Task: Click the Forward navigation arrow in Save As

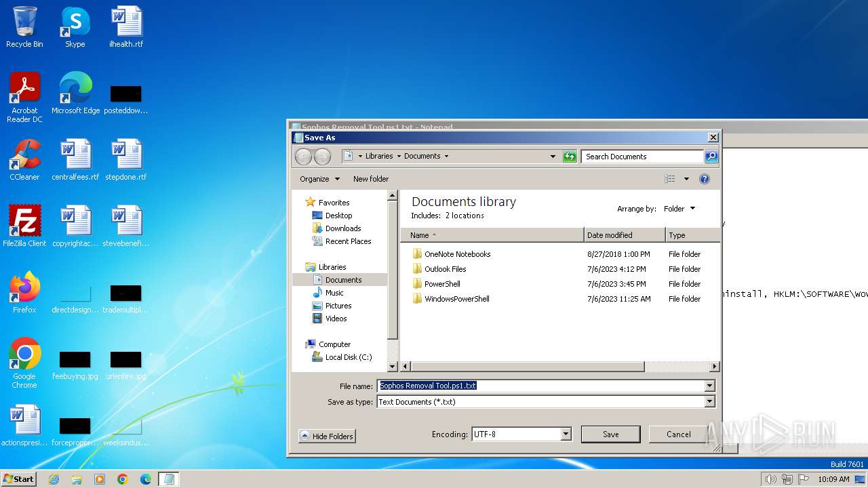Action: click(x=322, y=157)
